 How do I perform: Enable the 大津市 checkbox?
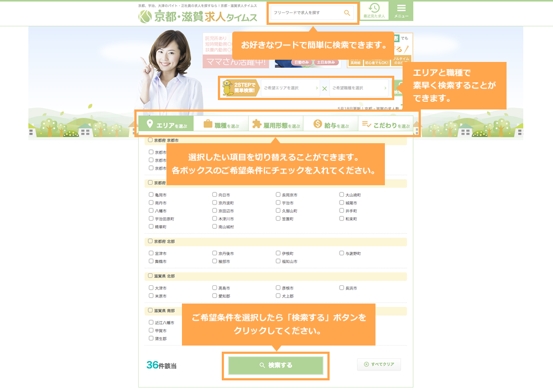point(151,288)
